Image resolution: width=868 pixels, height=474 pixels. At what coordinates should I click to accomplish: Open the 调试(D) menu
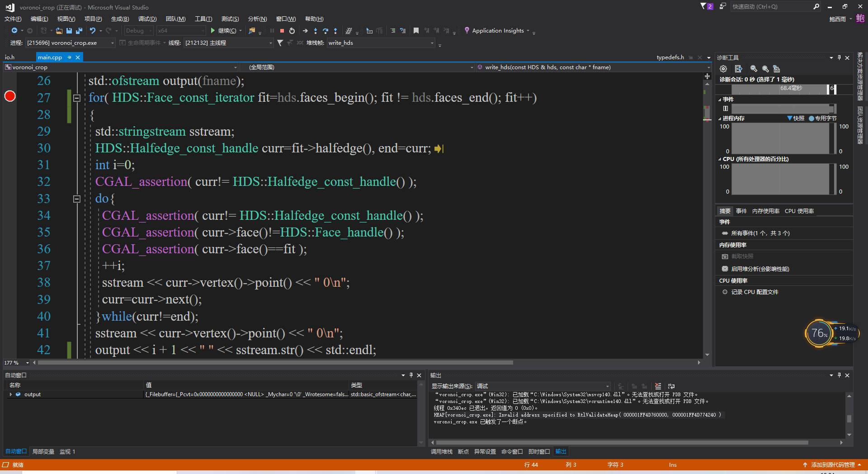tap(147, 19)
